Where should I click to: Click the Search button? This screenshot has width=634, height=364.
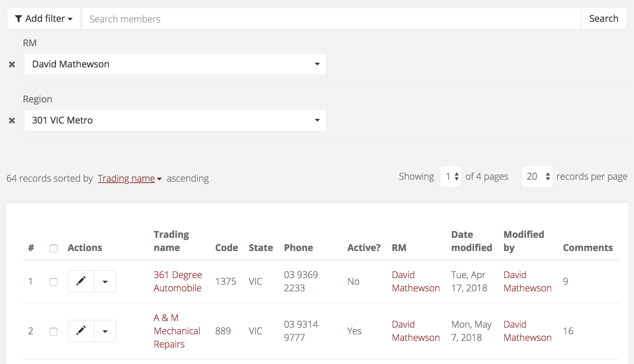point(604,19)
